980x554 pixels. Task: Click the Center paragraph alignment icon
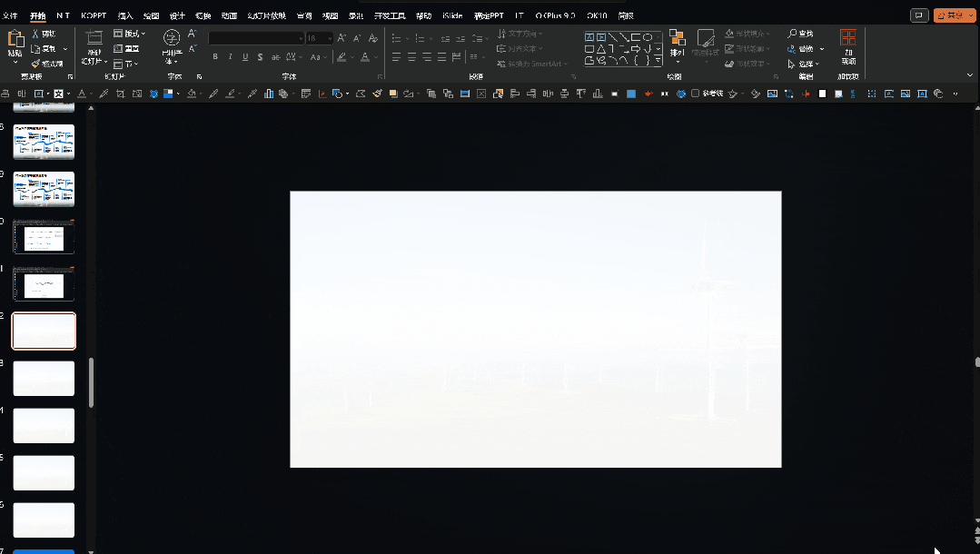pyautogui.click(x=411, y=57)
